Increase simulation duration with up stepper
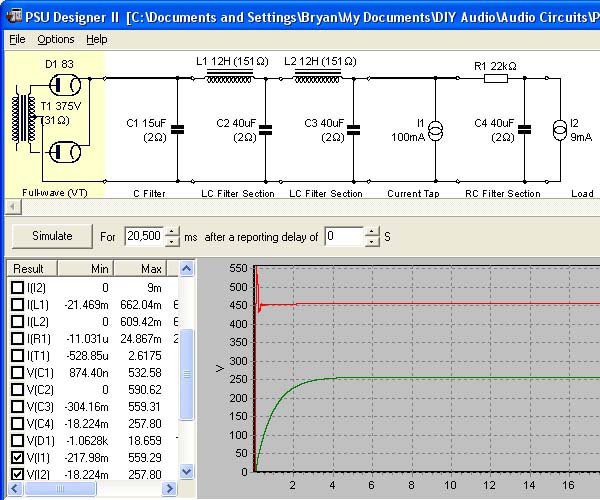 (172, 231)
